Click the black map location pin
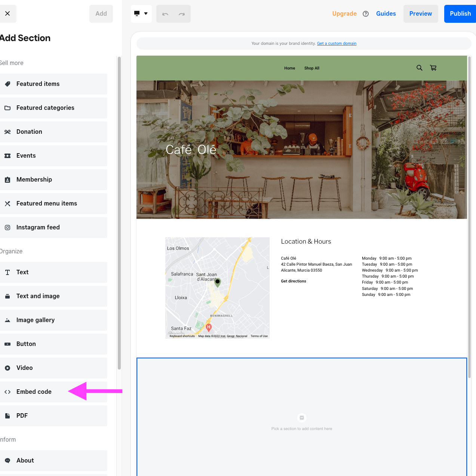 pos(218,282)
